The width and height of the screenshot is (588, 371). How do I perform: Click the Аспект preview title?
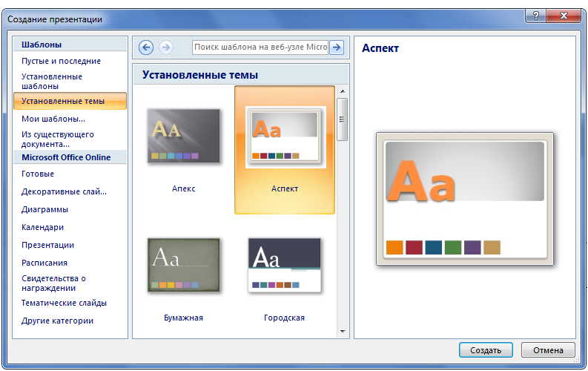(x=380, y=48)
